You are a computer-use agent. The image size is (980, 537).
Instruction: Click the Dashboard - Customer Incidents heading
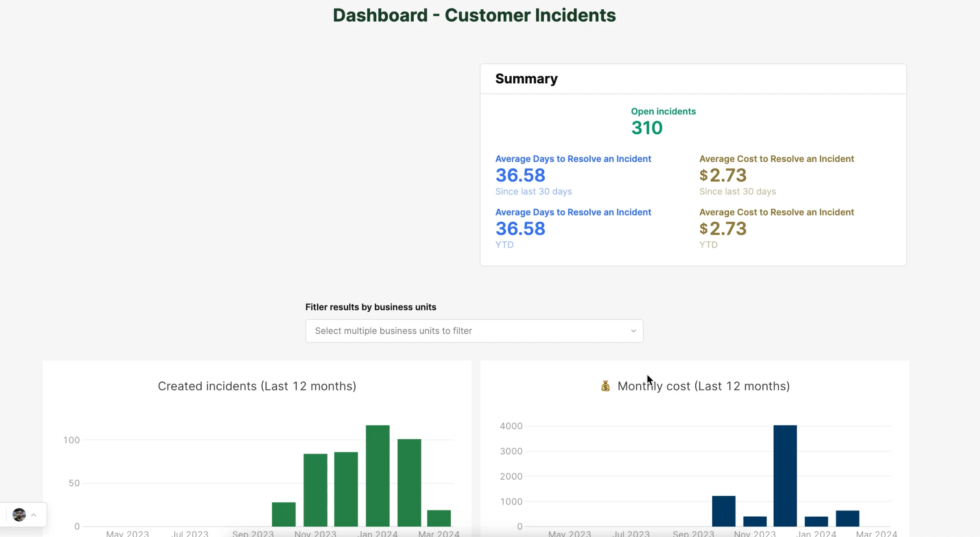click(474, 15)
